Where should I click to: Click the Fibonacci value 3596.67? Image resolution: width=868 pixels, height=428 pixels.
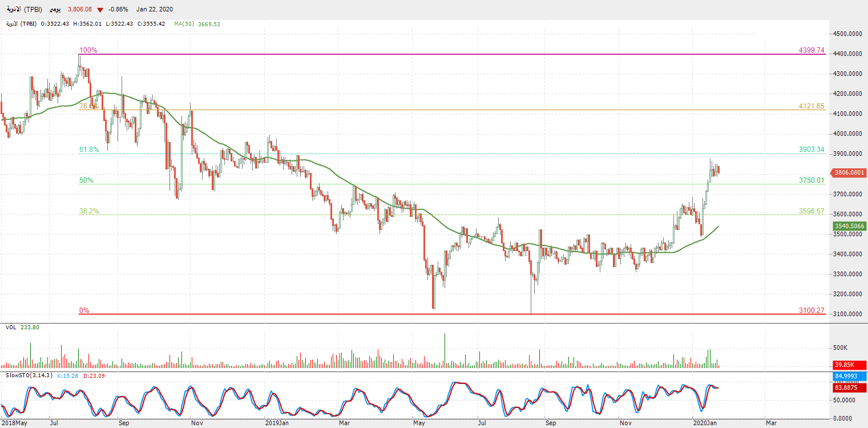coord(812,211)
